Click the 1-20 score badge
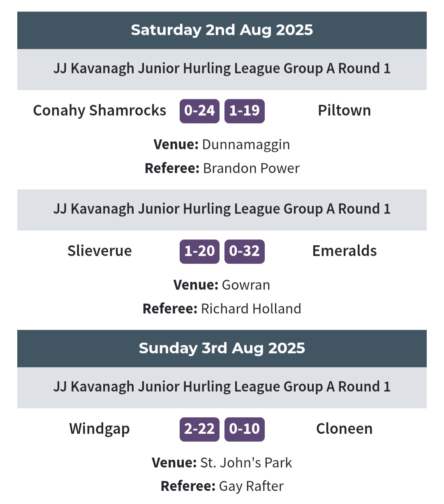 click(x=199, y=251)
